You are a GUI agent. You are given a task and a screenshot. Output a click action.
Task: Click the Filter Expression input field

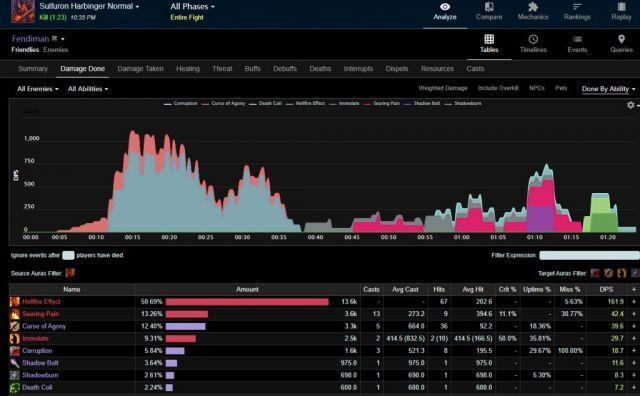pyautogui.click(x=589, y=256)
